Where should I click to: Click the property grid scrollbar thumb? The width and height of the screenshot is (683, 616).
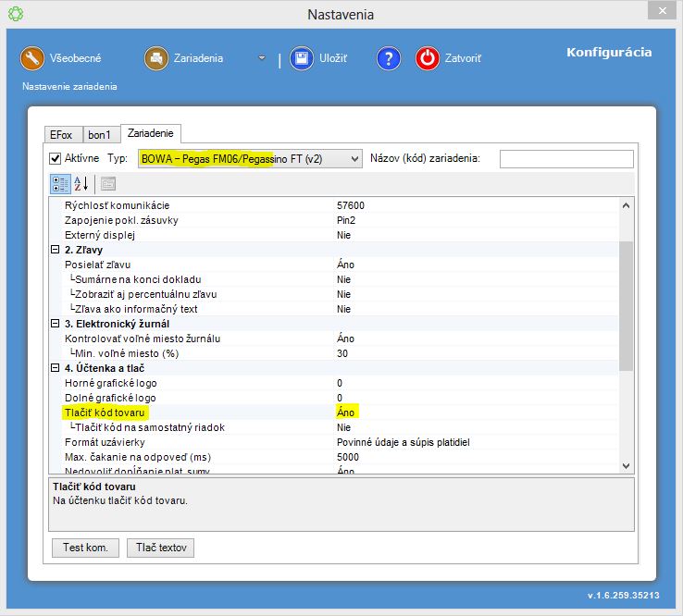click(x=626, y=306)
